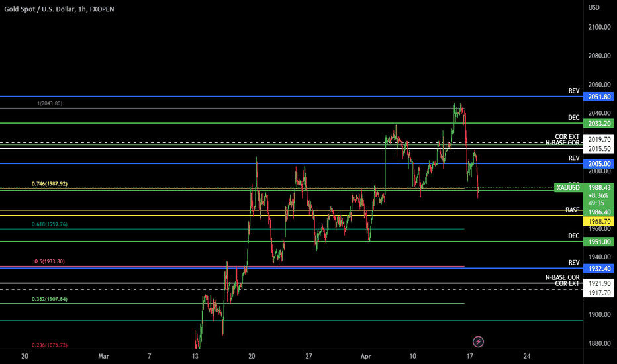The height and width of the screenshot is (364, 617).
Task: Click the green 2033.20 price tag
Action: [x=599, y=124]
